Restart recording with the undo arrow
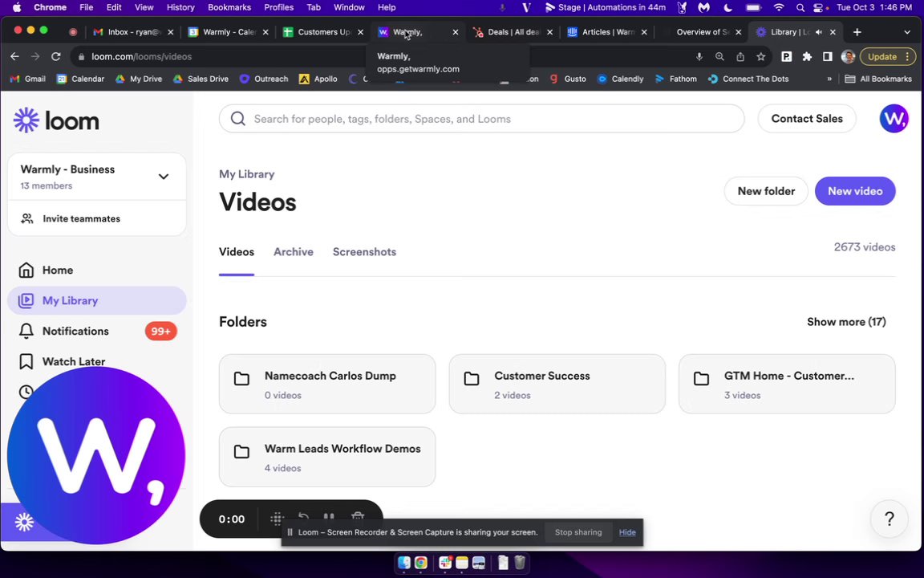 coord(303,517)
